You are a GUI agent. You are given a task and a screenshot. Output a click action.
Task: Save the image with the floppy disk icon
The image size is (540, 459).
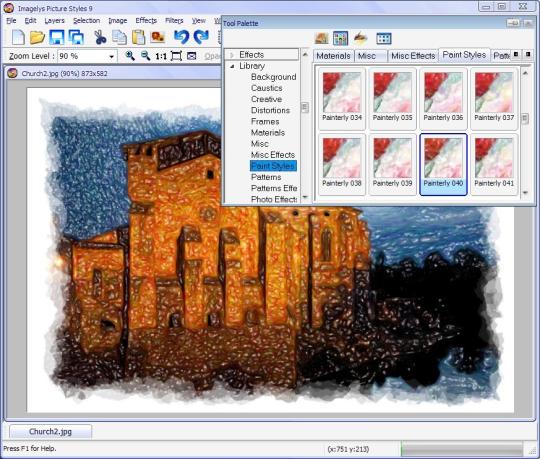tap(56, 37)
